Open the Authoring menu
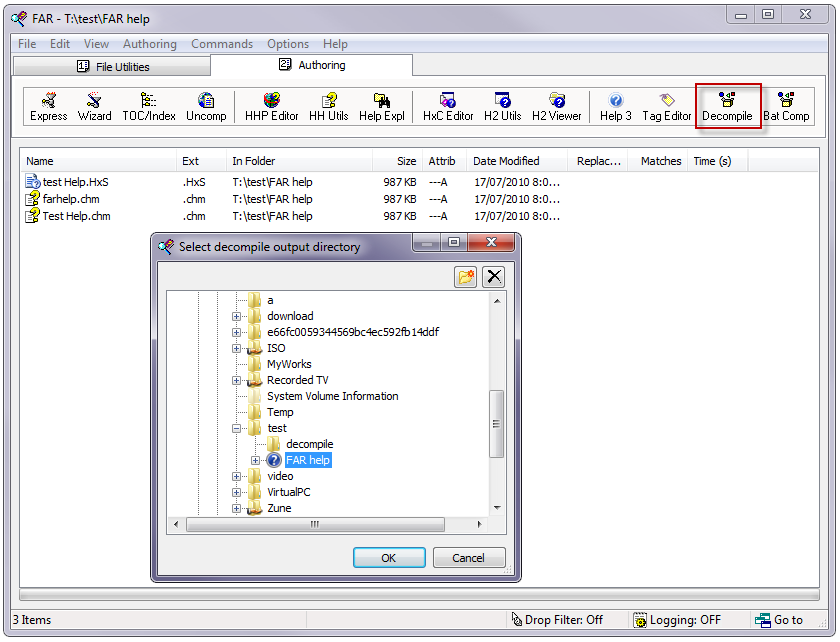Viewport: 840px width, 642px height. click(x=149, y=44)
